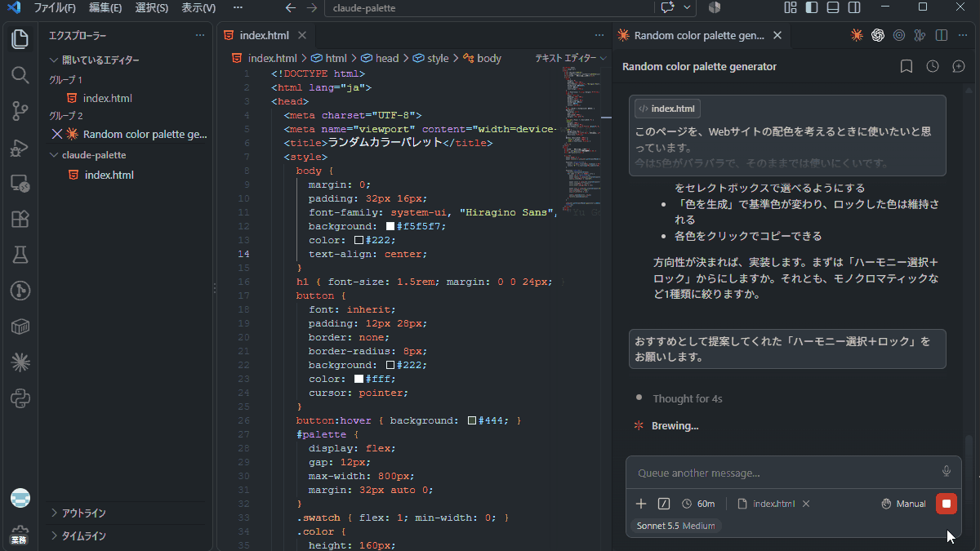This screenshot has width=980, height=551.
Task: Click the 60m timer button
Action: pyautogui.click(x=698, y=504)
